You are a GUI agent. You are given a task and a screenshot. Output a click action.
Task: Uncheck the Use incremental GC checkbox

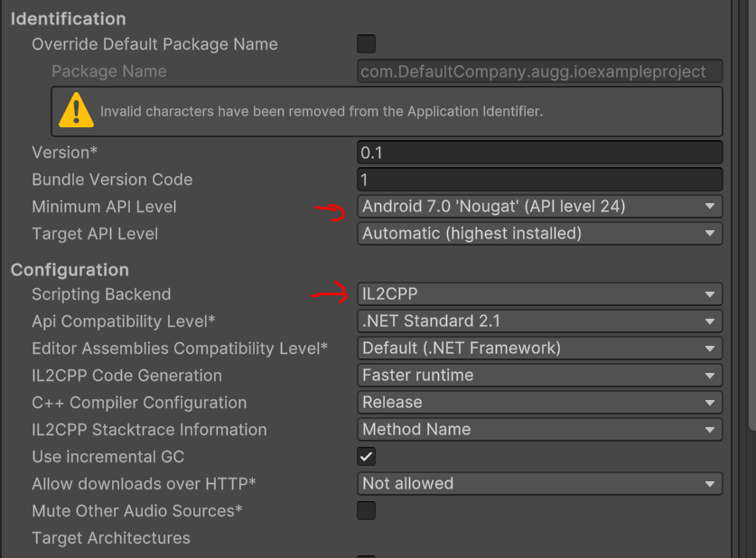pos(366,457)
